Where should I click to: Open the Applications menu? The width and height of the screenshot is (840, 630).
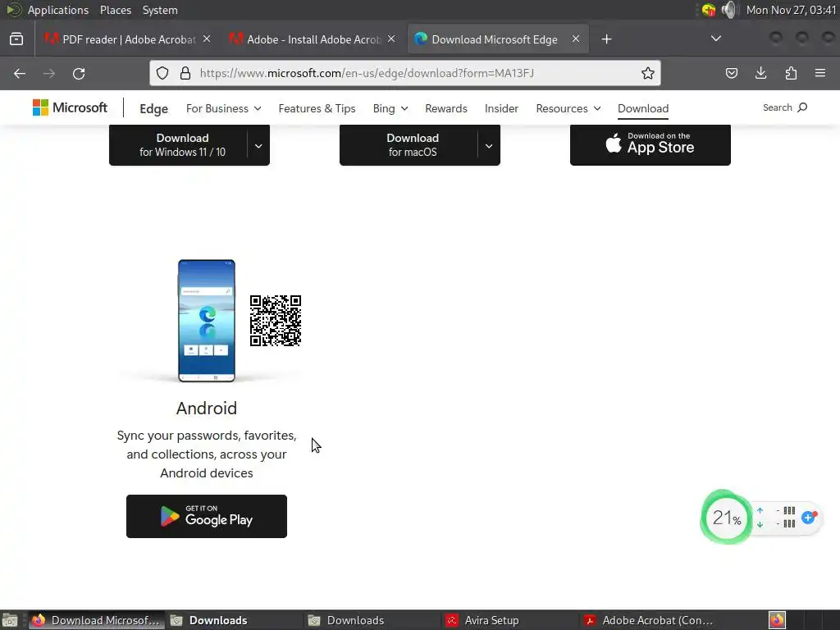click(x=58, y=10)
